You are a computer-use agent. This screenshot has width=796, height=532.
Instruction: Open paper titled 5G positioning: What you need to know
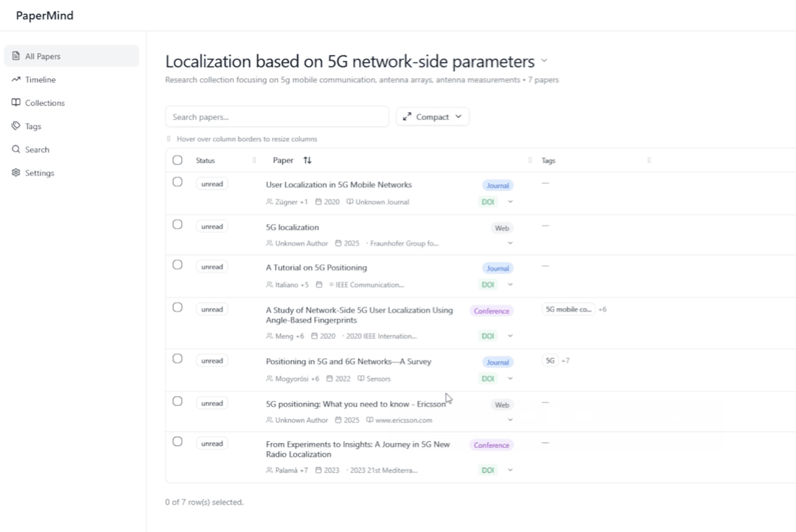[355, 404]
